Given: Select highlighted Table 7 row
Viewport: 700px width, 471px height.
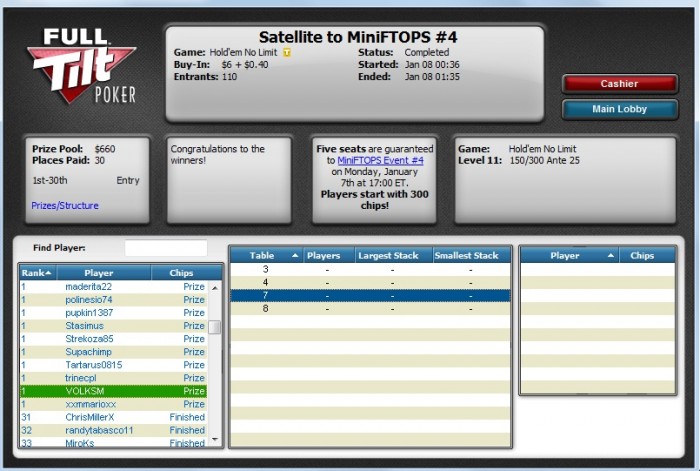Looking at the screenshot, I should pos(370,296).
